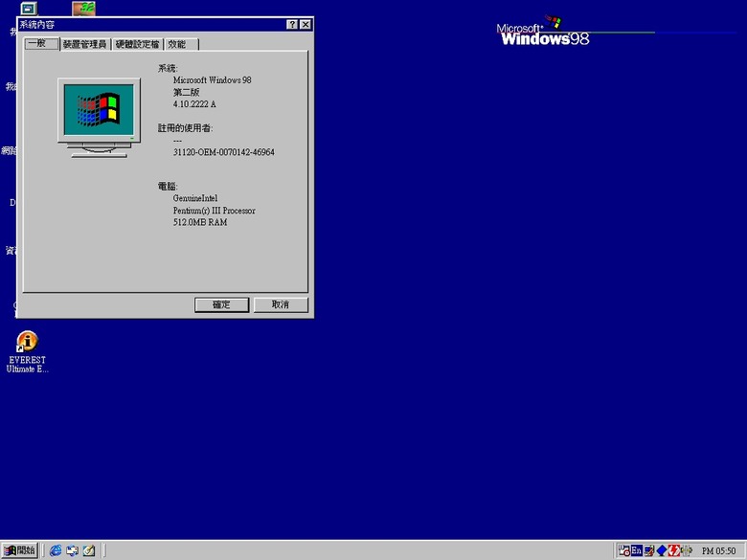Switch to the 裝置管理員 tab
Viewport: 747px width, 560px height.
85,45
